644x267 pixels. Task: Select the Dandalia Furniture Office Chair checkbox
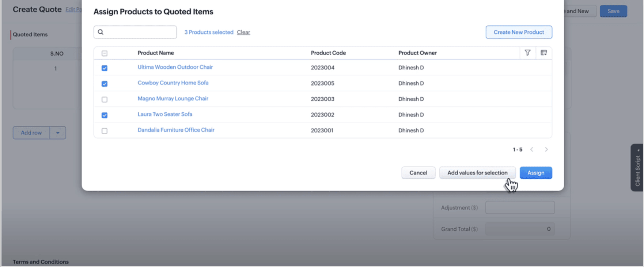(105, 131)
